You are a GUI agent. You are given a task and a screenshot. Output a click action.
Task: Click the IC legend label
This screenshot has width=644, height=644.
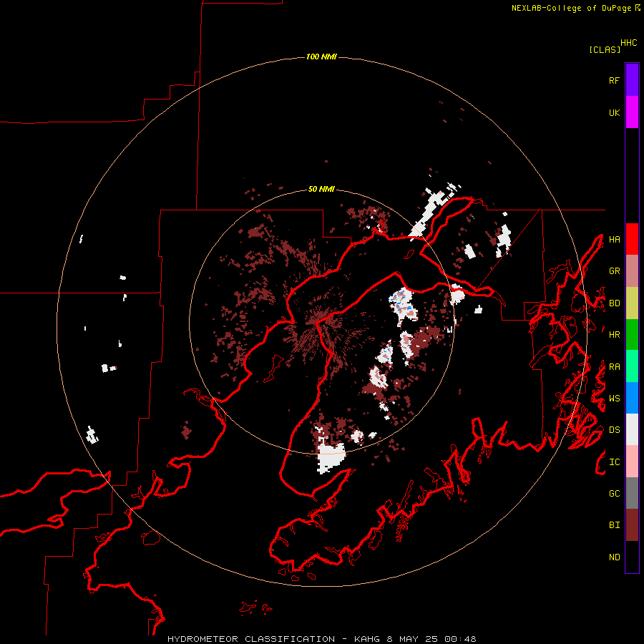(x=614, y=462)
